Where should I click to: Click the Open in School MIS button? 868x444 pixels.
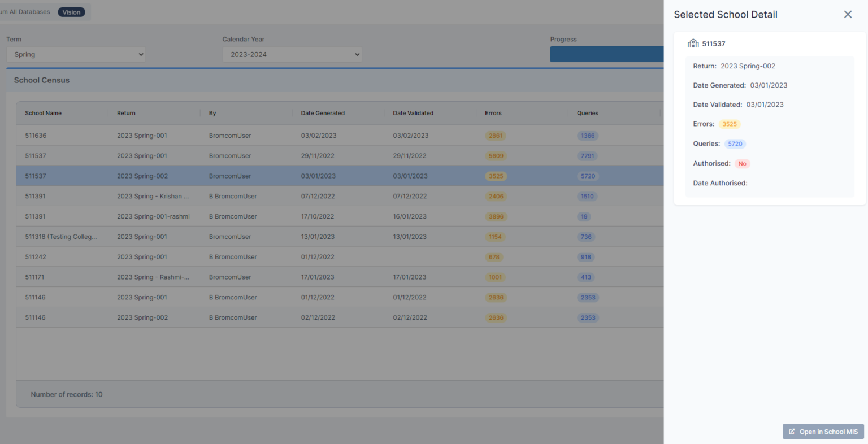[x=823, y=432]
